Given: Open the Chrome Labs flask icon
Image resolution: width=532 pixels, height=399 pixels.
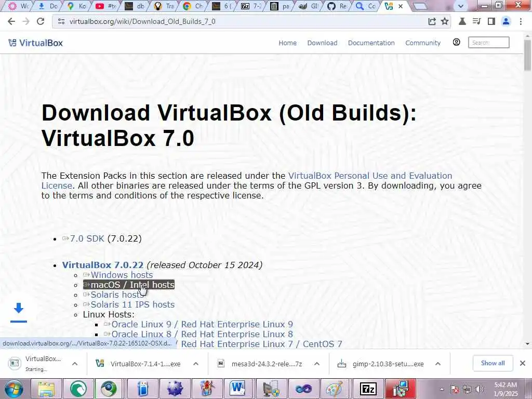Looking at the screenshot, I should (462, 21).
